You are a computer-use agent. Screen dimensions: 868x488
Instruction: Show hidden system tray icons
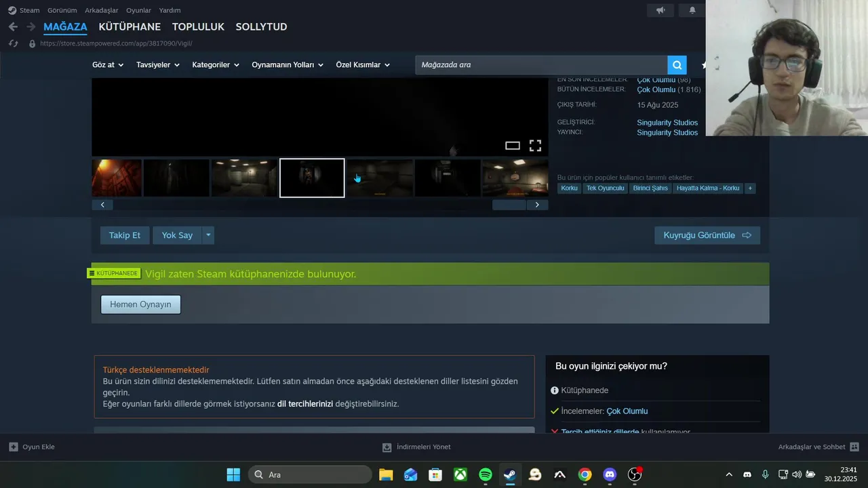729,474
